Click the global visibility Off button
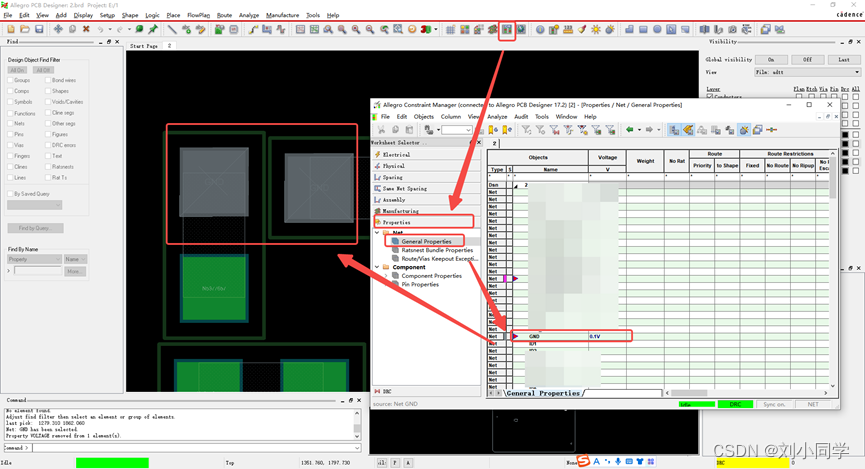 [807, 60]
